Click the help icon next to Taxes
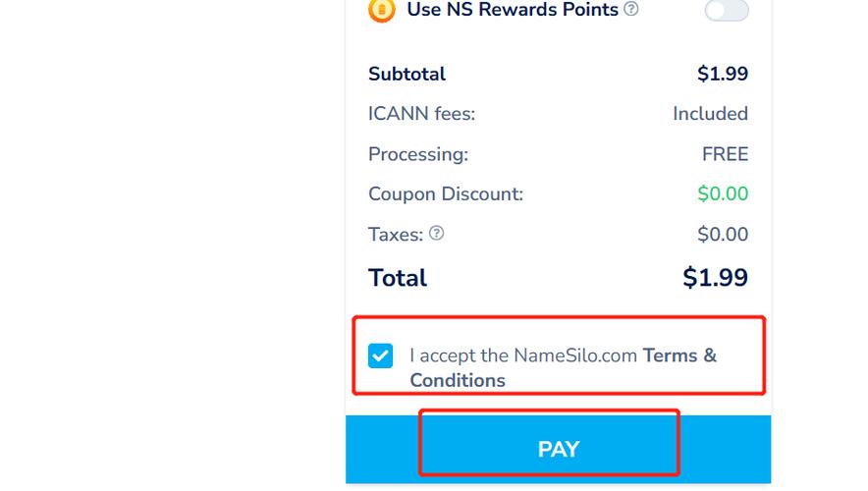Viewport: 868px width, 491px height. (437, 234)
